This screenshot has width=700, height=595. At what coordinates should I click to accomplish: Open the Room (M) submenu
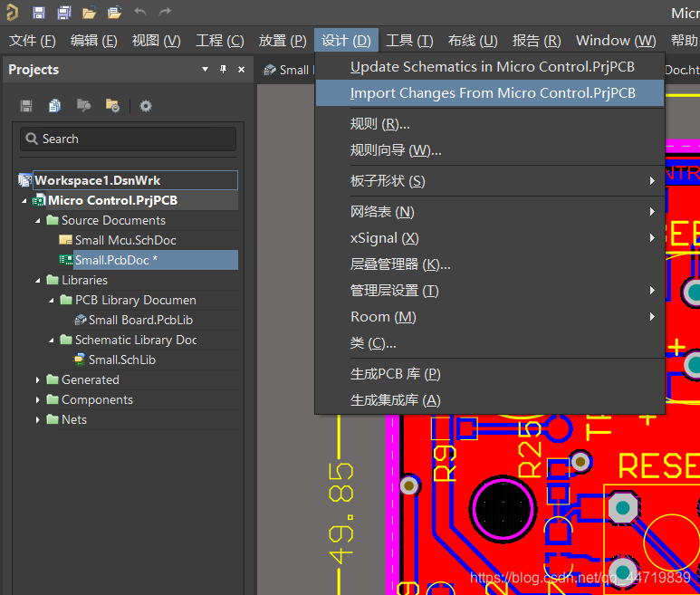[490, 317]
